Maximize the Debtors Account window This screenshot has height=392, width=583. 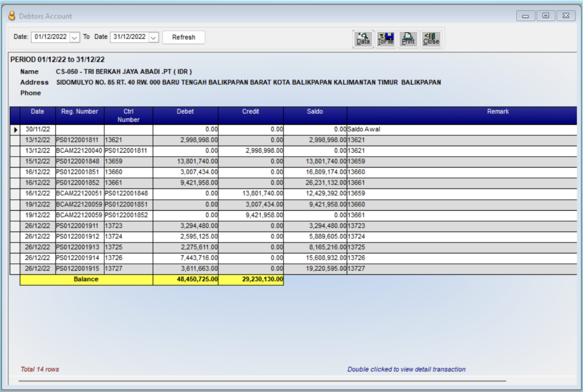click(545, 16)
